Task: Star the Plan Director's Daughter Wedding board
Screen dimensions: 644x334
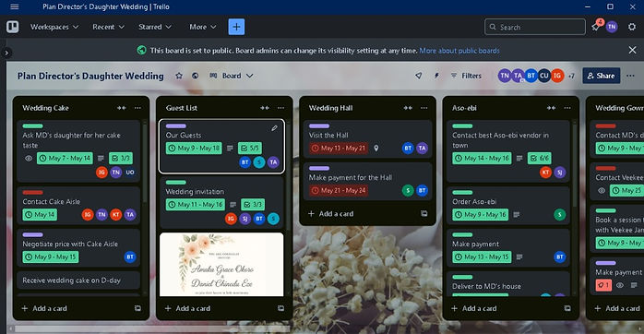Action: click(179, 76)
